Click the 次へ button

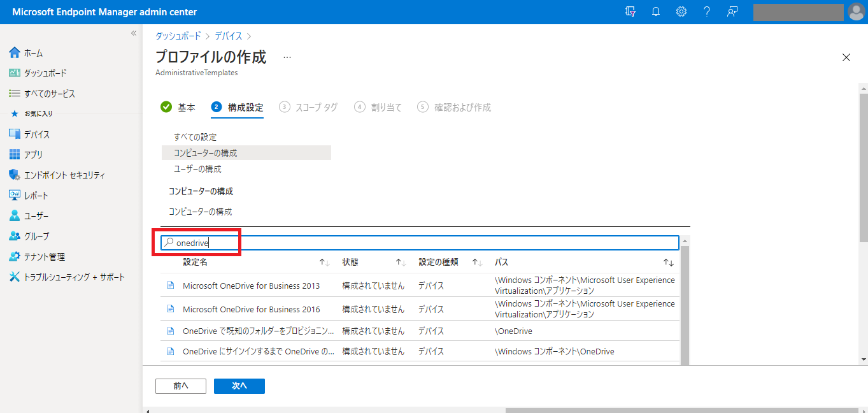pos(239,386)
